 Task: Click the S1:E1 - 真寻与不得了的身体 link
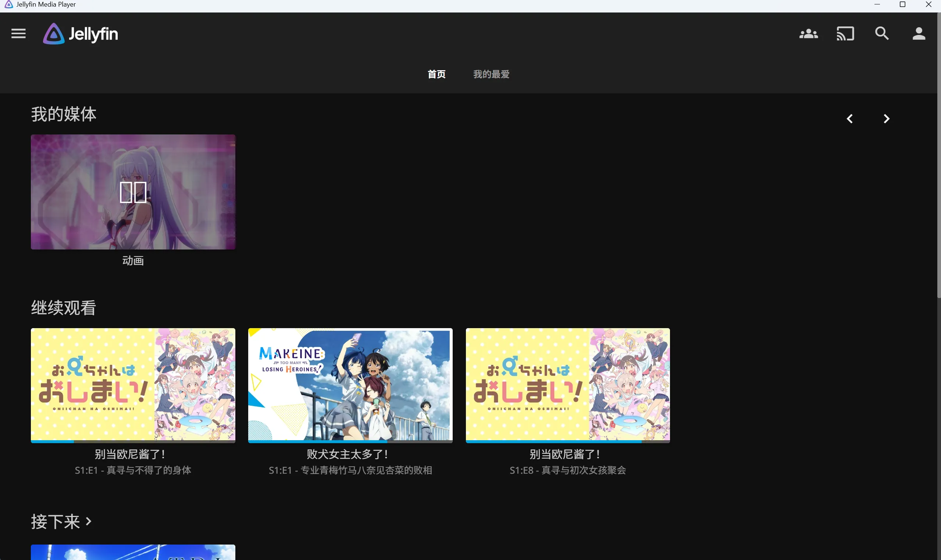[x=133, y=471]
